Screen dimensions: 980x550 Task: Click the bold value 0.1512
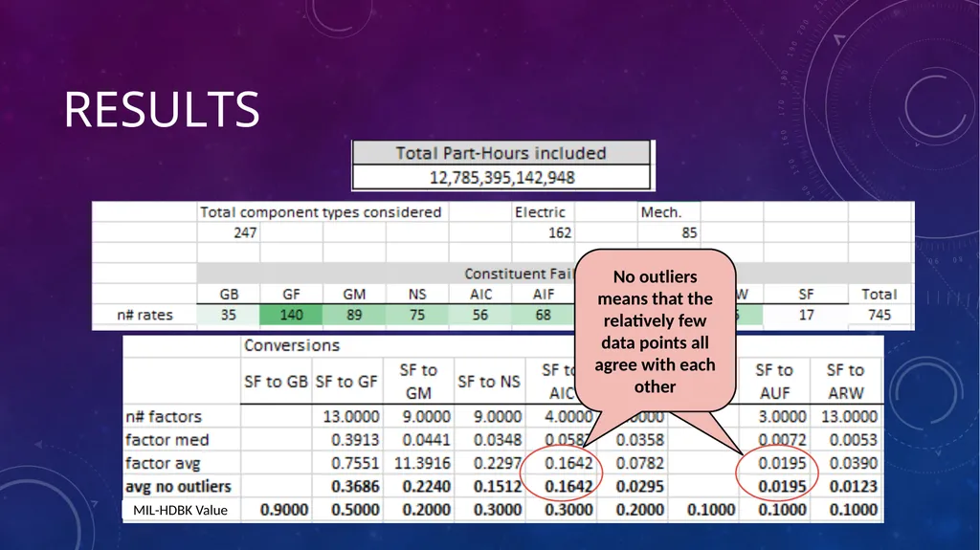(498, 487)
